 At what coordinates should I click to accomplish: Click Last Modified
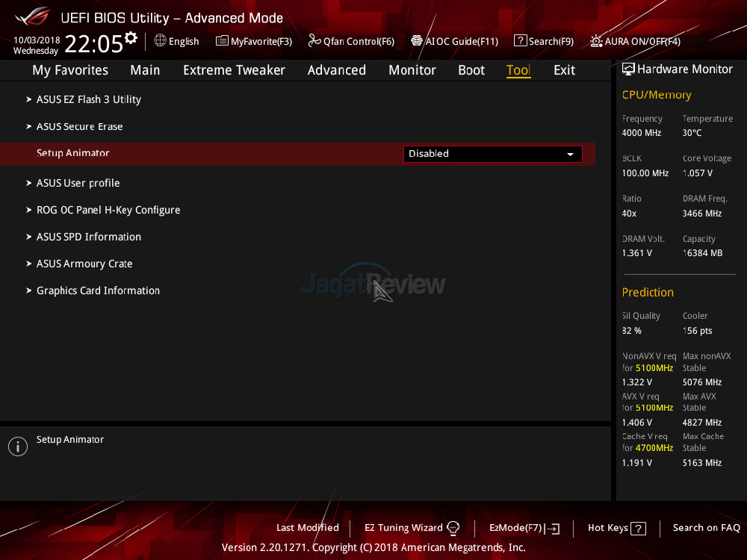308,528
